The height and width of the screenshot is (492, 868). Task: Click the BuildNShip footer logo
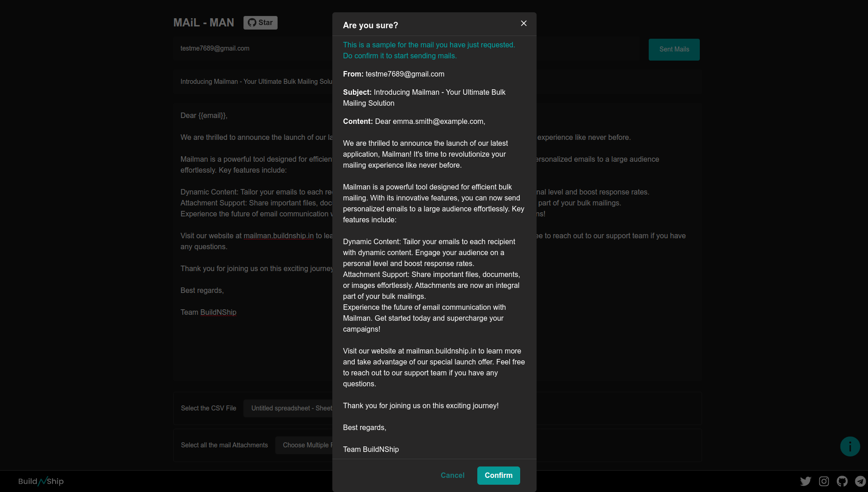click(41, 481)
